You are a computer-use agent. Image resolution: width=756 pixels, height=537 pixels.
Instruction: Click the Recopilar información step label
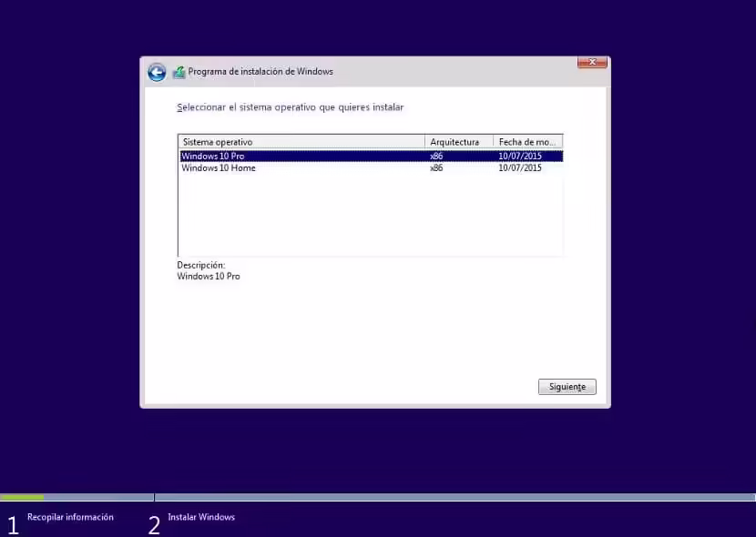70,517
